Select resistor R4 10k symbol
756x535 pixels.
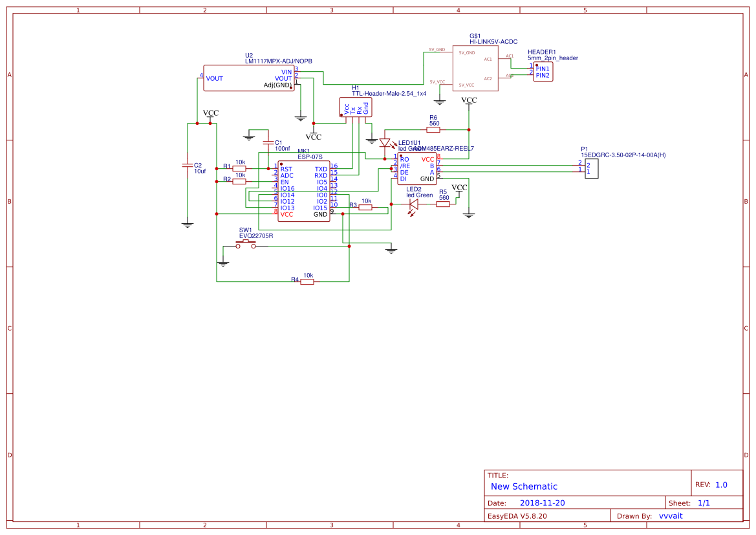308,281
